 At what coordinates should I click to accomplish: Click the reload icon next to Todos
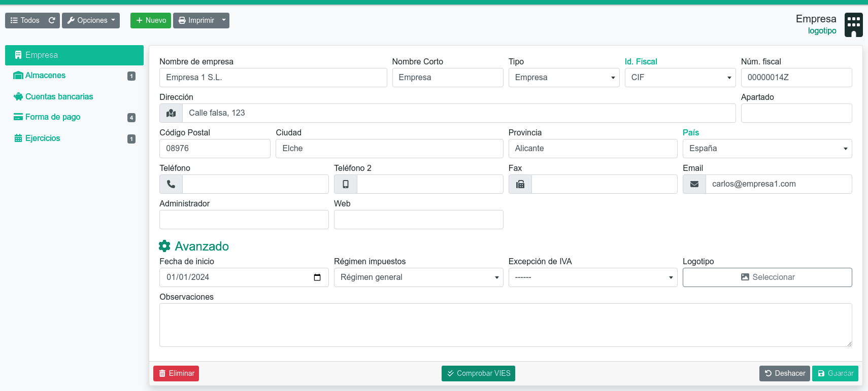[52, 20]
